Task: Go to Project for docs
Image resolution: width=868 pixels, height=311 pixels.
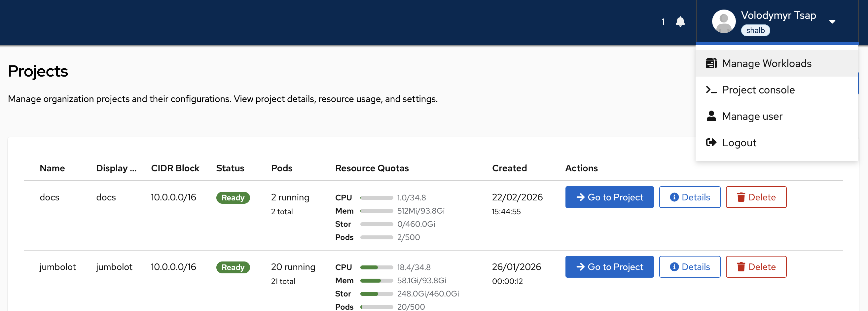Action: click(609, 197)
